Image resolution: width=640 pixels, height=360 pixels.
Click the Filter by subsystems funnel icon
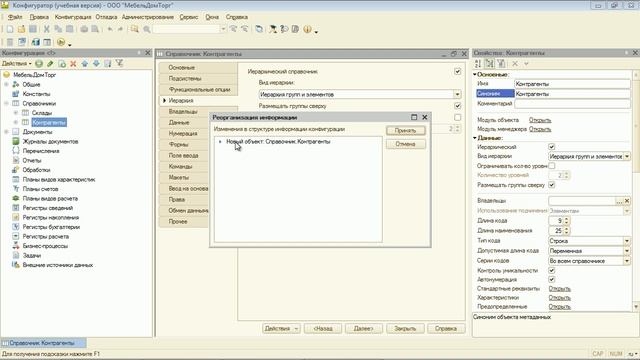(119, 63)
